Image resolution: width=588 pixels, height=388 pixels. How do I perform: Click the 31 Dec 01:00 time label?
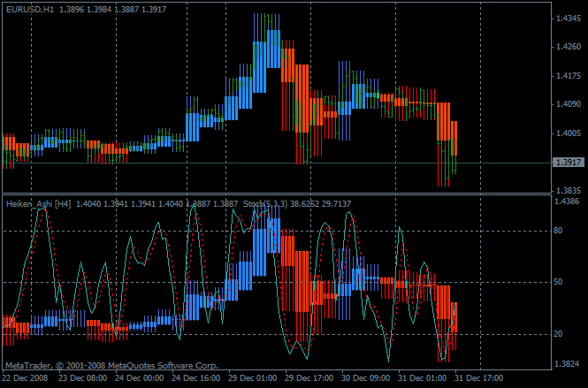coord(423,377)
